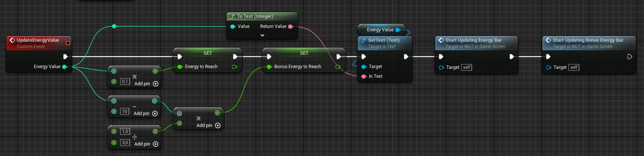The height and width of the screenshot is (156, 644).
Task: Click Return Value pin on To Text
Action: (x=290, y=26)
